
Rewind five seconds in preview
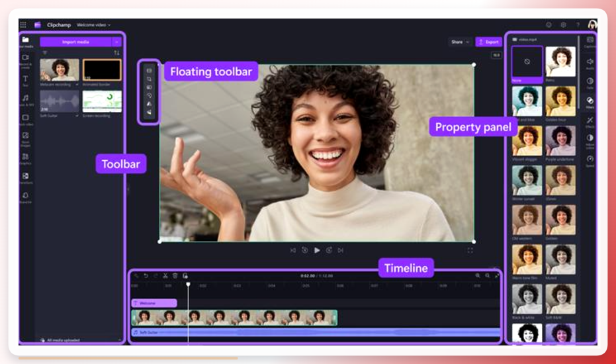point(305,250)
